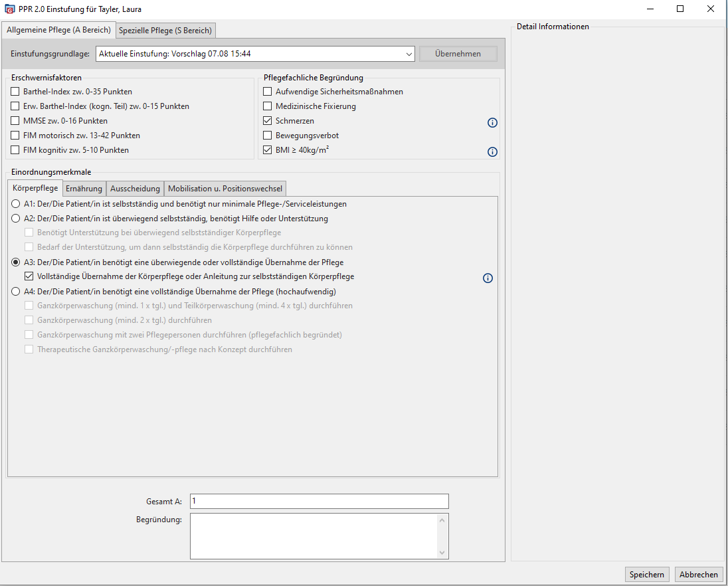728x586 pixels.
Task: Select radio option A1 selbstständig
Action: (x=16, y=204)
